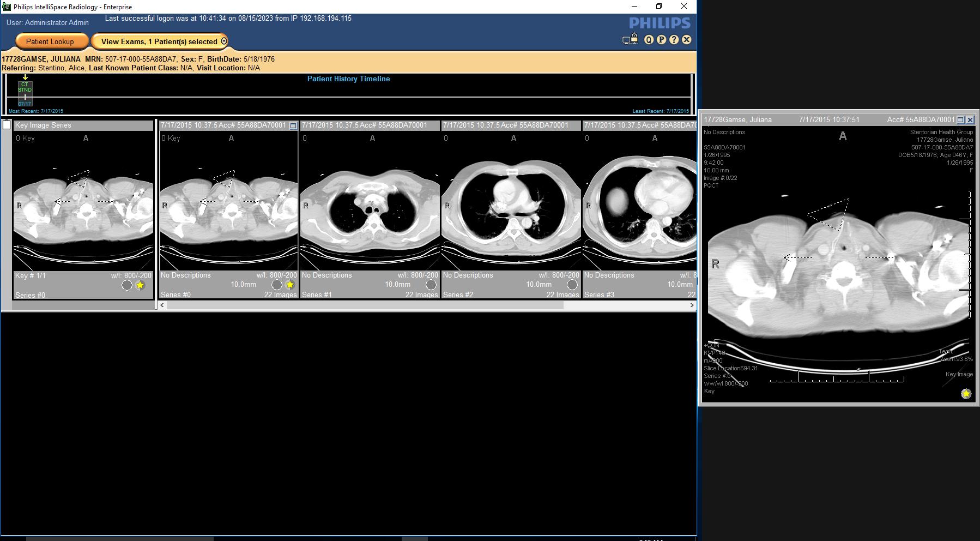Click patient name 17728GAMSE, JULIANA in banner
980x541 pixels.
click(41, 59)
